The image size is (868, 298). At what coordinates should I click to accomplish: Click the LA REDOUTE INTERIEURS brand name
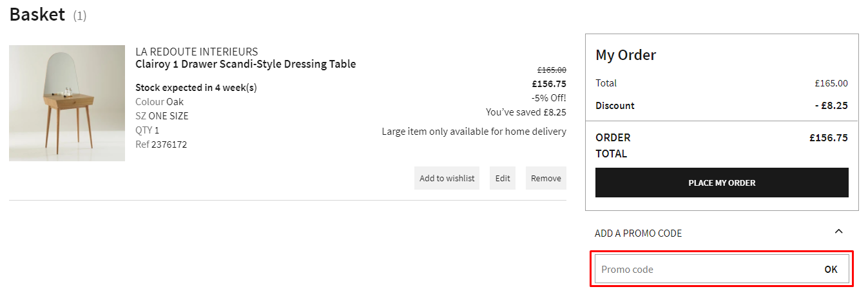[197, 52]
